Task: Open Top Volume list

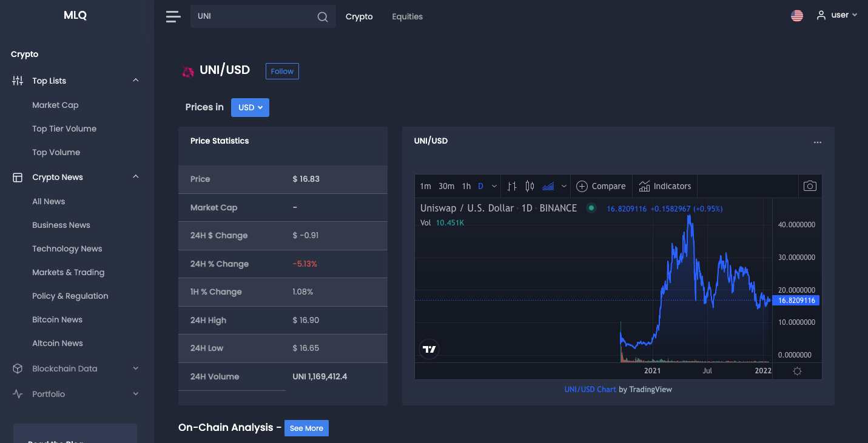Action: pyautogui.click(x=56, y=152)
